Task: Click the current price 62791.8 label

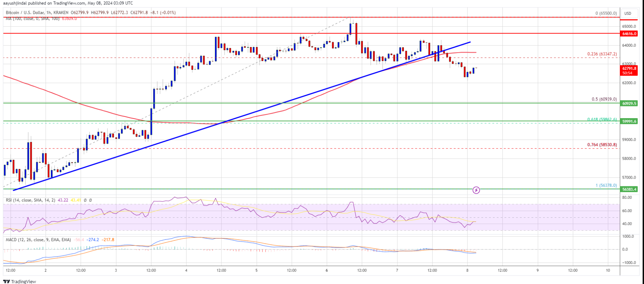Action: 629,69
